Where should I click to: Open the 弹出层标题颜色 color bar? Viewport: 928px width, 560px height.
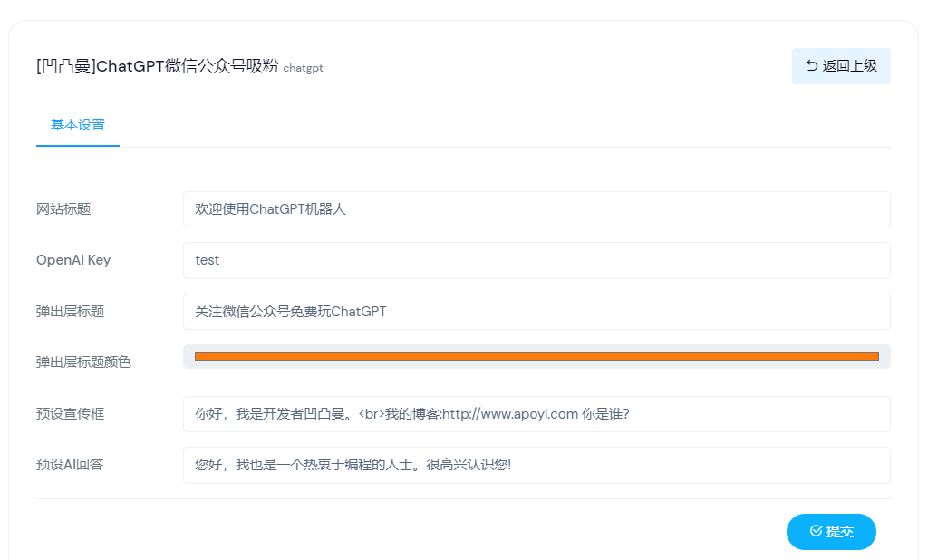click(535, 356)
